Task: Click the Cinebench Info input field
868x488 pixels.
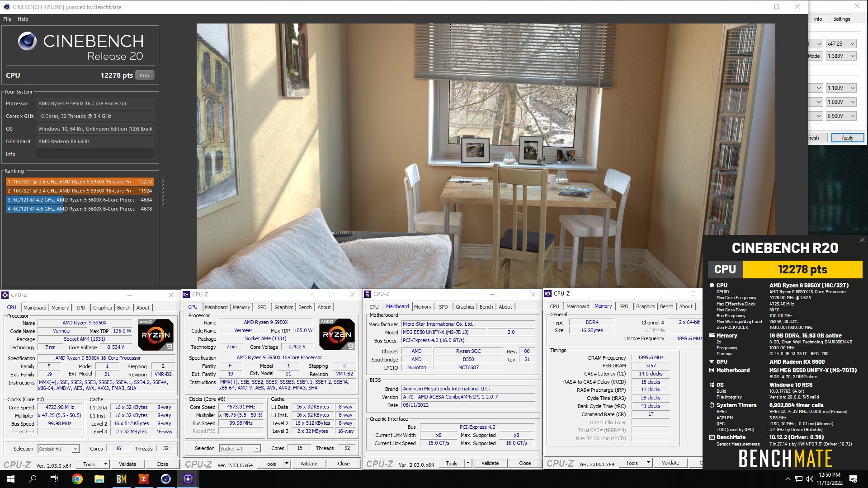Action: pyautogui.click(x=95, y=154)
